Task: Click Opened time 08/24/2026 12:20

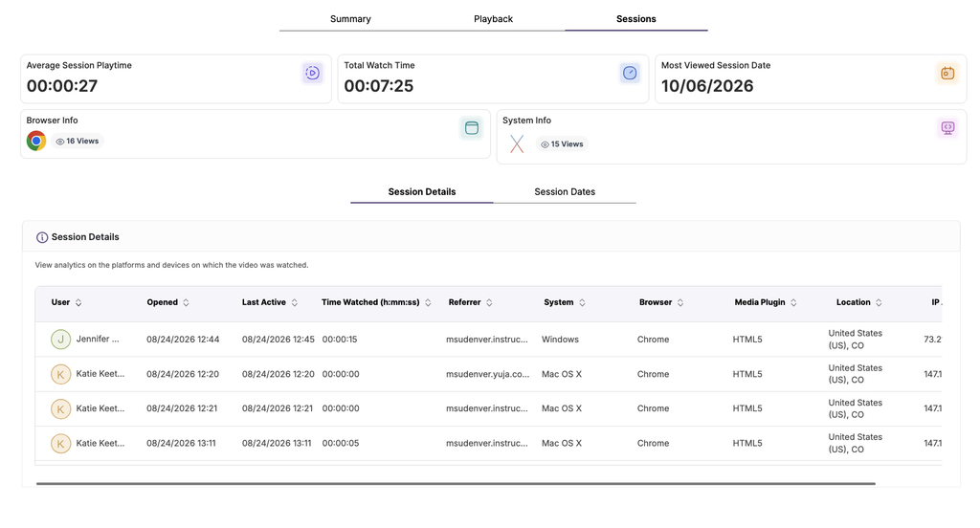Action: (x=183, y=374)
